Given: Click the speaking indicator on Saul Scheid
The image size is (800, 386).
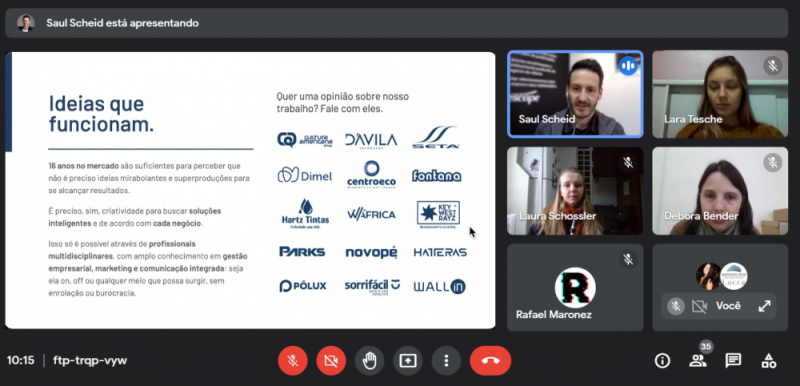Looking at the screenshot, I should coord(628,65).
